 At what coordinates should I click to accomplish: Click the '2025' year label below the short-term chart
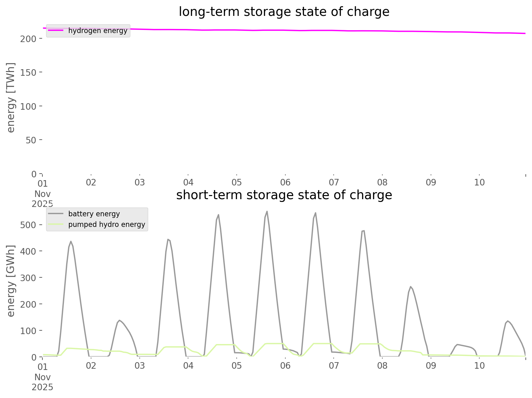click(42, 387)
